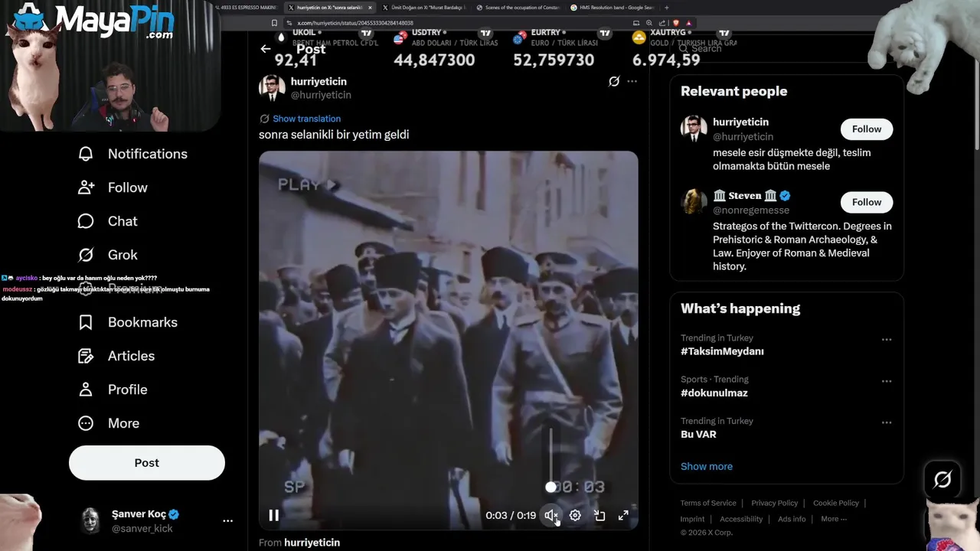Open the floating Grok button

(942, 480)
